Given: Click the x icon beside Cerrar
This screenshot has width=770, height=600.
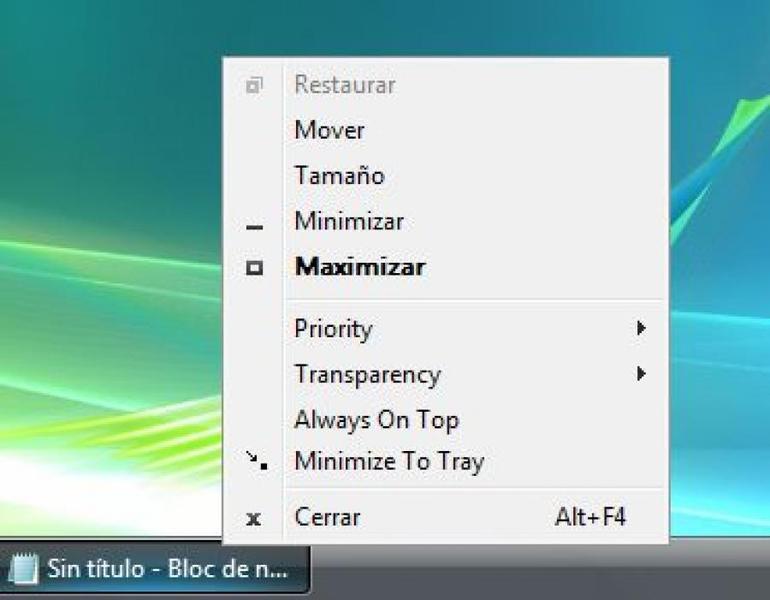Looking at the screenshot, I should pos(253,518).
